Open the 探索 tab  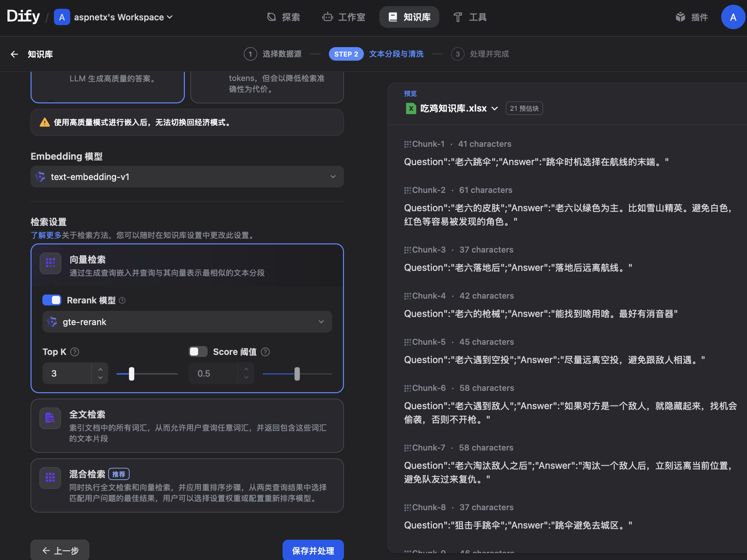point(284,17)
